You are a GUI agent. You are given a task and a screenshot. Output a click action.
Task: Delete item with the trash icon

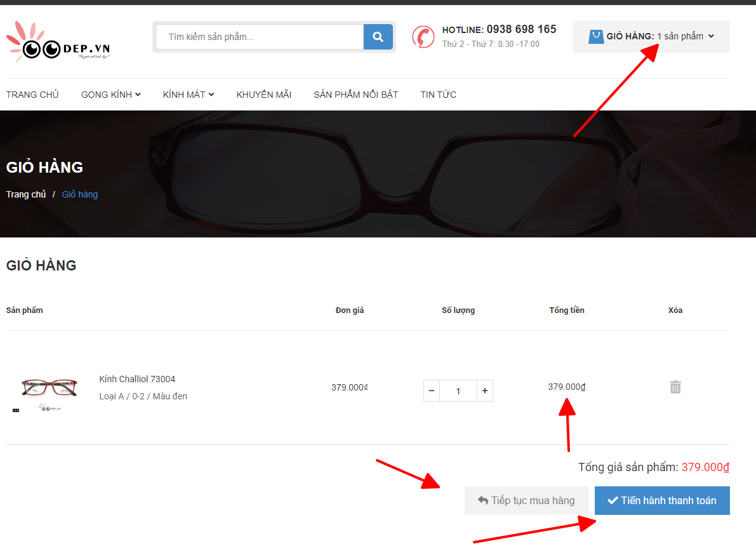click(x=675, y=387)
